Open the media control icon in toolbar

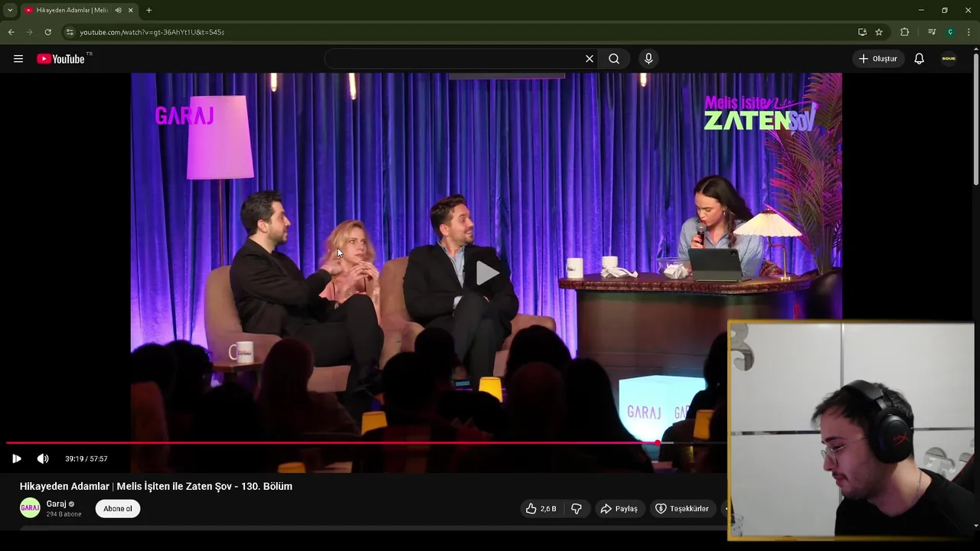click(931, 32)
